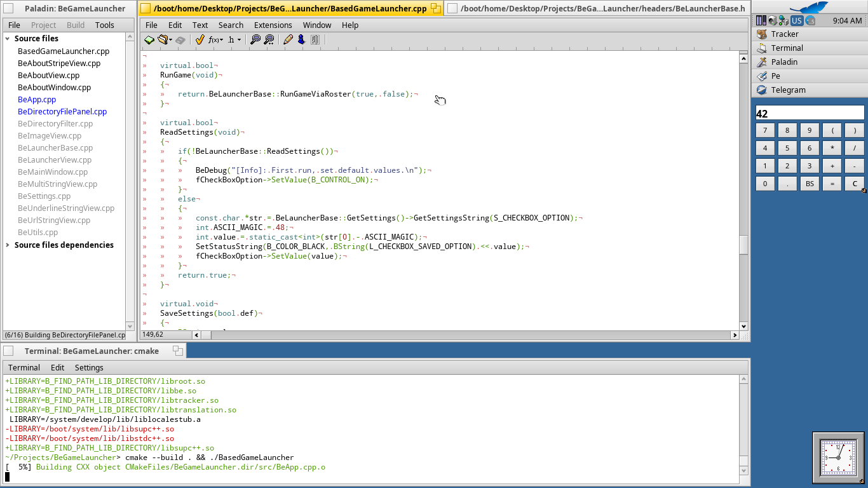Open the f(x) function list dropdown
The height and width of the screenshot is (488, 868).
click(216, 39)
